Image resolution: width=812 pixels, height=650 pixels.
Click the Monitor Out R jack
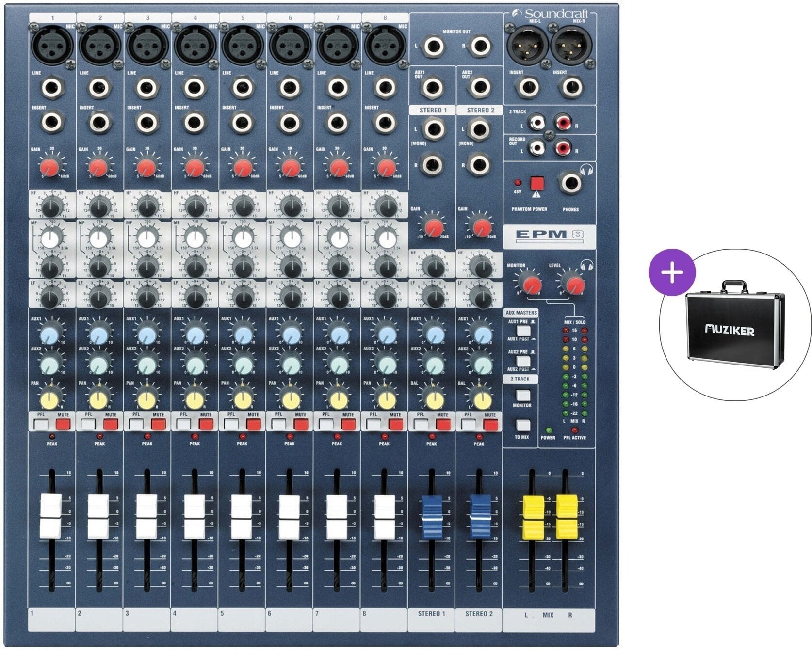(480, 47)
